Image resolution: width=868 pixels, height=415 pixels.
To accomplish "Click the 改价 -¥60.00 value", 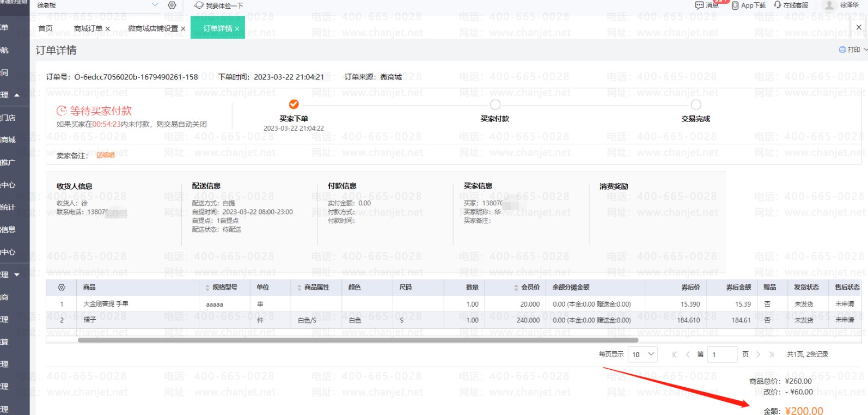I will [799, 392].
